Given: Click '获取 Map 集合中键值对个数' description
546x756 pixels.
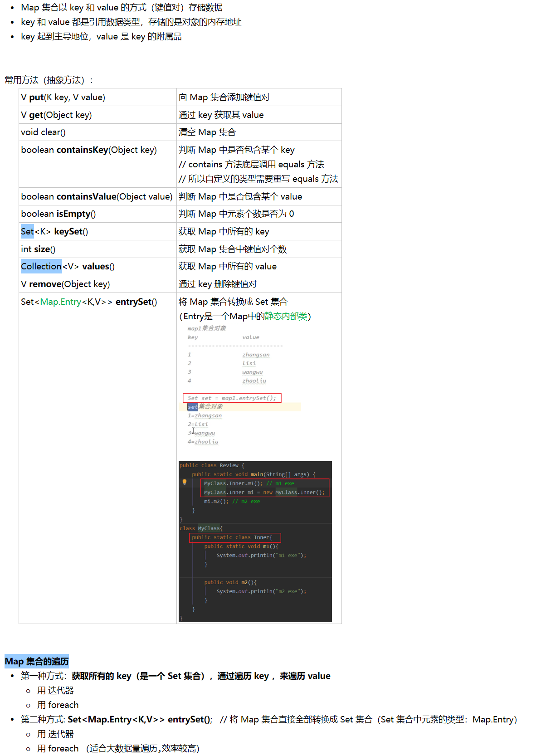Looking at the screenshot, I should pyautogui.click(x=233, y=249).
